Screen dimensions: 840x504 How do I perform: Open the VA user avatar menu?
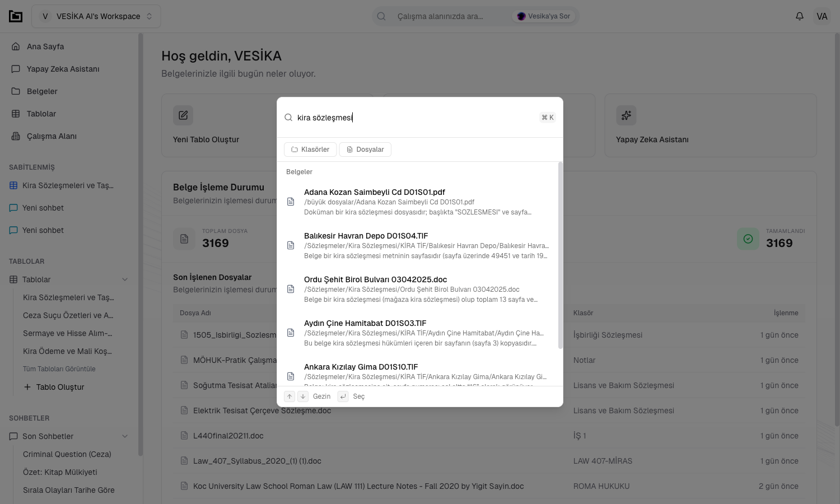[x=822, y=16]
